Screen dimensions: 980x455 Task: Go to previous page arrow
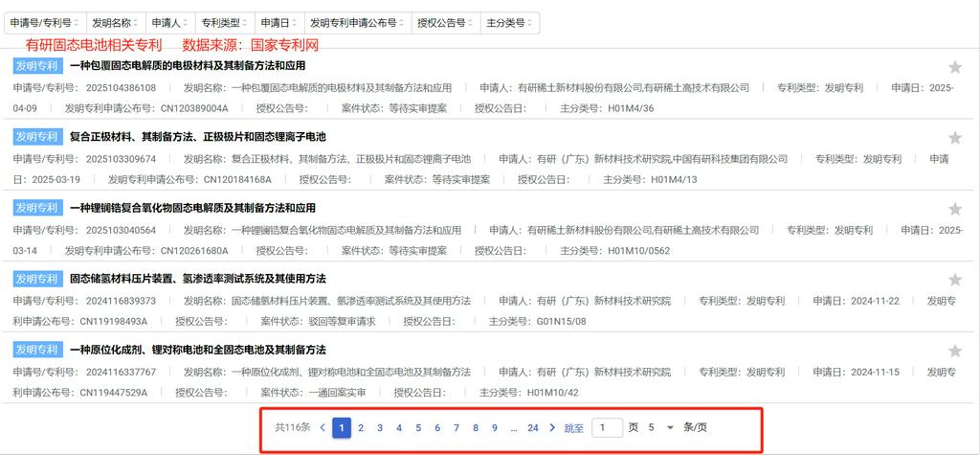[323, 428]
